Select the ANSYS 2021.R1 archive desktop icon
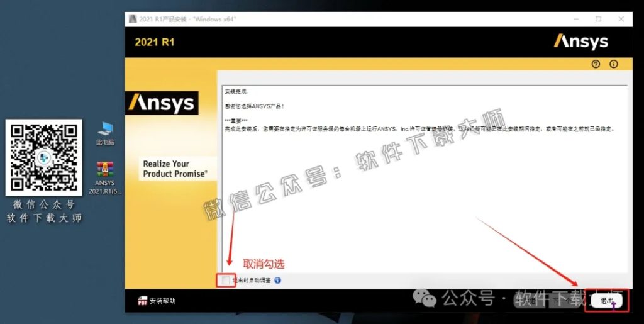The height and width of the screenshot is (324, 644). coord(105,178)
